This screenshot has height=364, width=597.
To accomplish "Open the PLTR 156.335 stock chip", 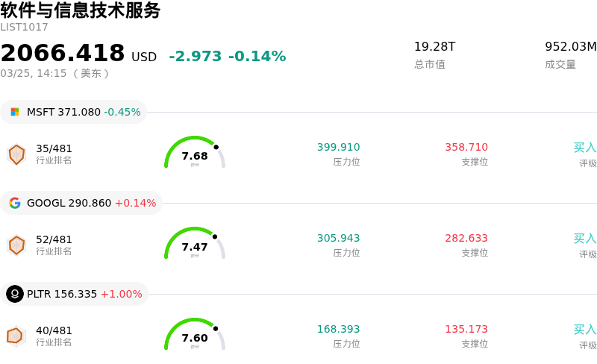I will coord(75,294).
